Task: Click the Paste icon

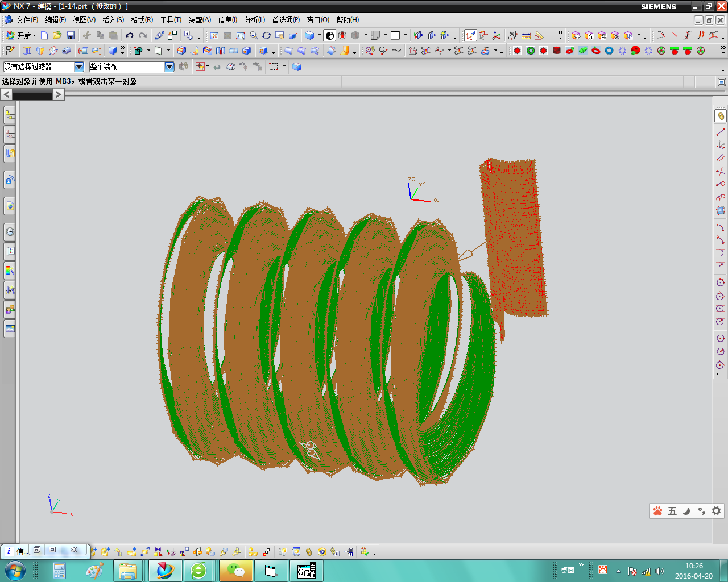Action: coord(113,35)
